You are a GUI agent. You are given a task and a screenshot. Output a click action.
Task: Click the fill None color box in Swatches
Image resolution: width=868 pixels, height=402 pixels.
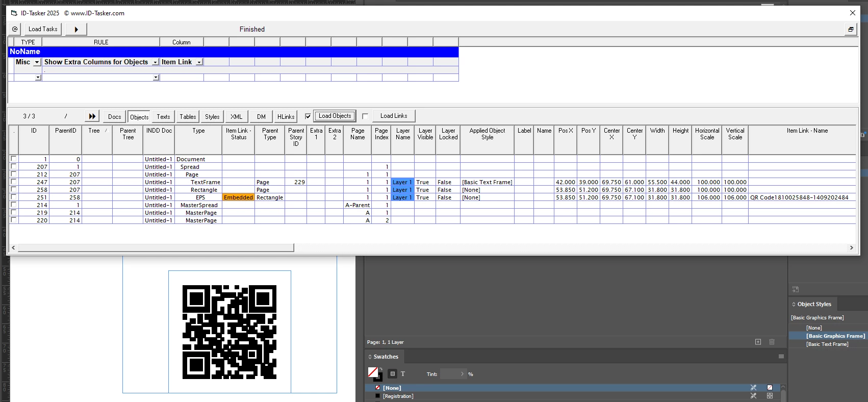pos(373,372)
